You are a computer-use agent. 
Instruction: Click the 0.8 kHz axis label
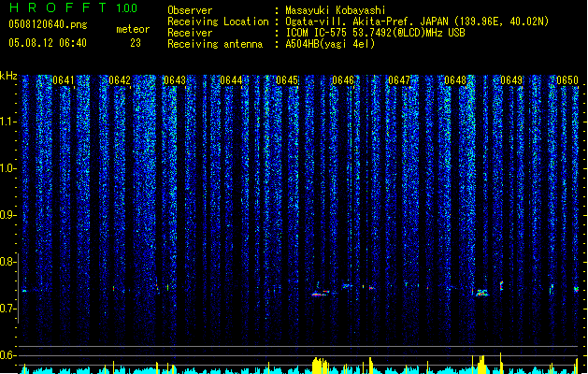click(8, 262)
